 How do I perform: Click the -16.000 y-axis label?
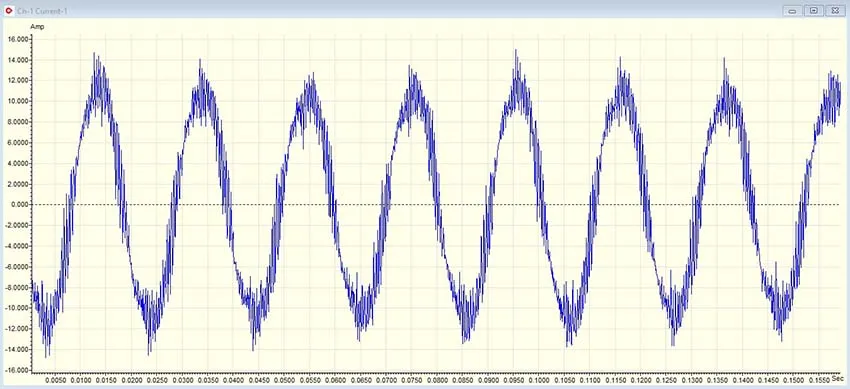pos(16,370)
